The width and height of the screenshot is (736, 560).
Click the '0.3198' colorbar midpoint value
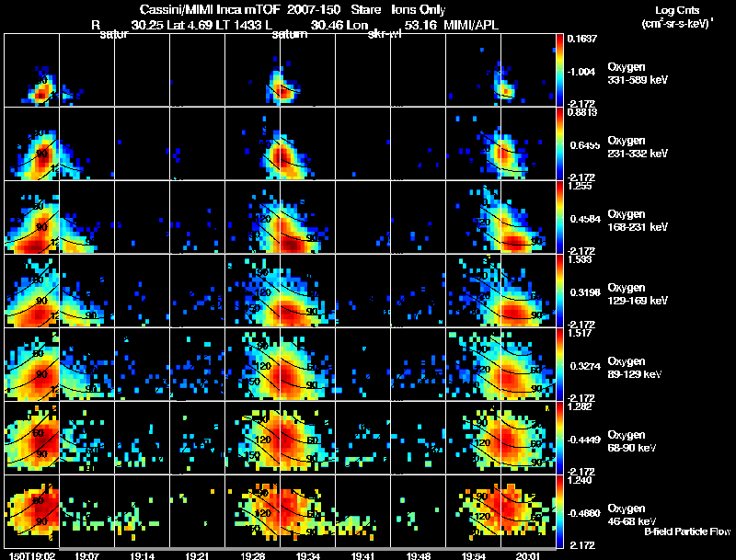[x=585, y=292]
